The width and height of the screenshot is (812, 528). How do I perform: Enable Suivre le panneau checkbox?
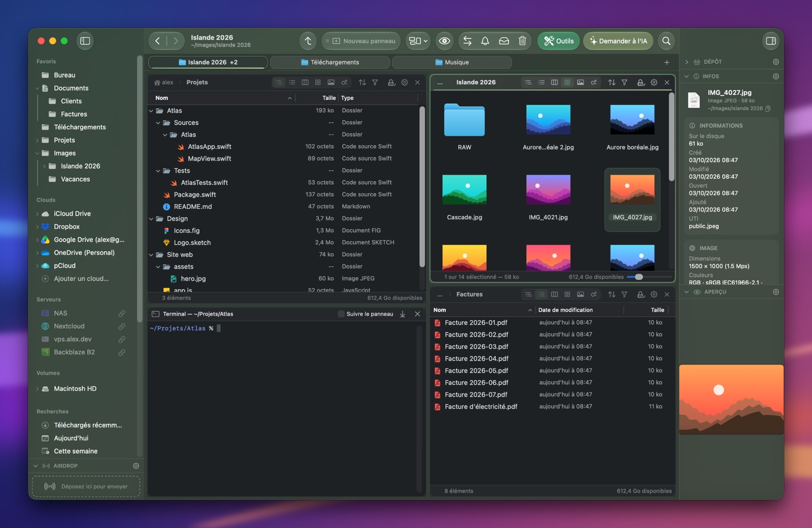pos(341,314)
